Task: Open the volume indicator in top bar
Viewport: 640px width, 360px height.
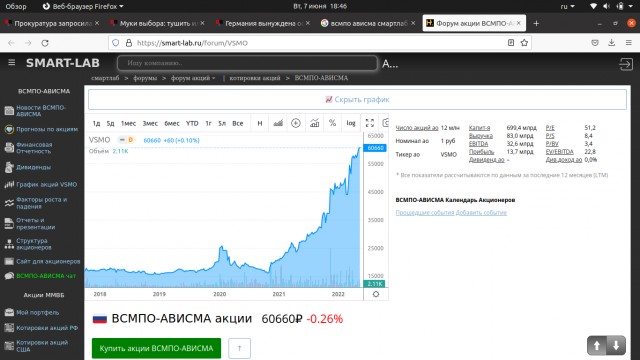Action: click(607, 6)
